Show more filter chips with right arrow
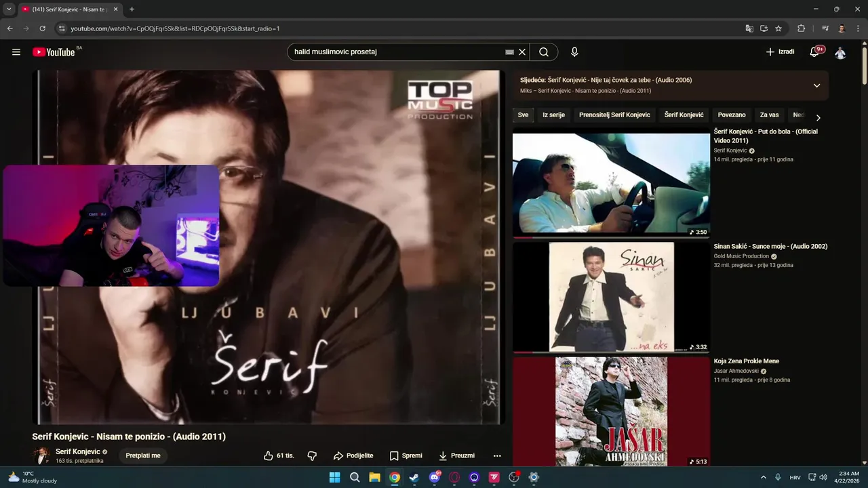 pos(818,117)
